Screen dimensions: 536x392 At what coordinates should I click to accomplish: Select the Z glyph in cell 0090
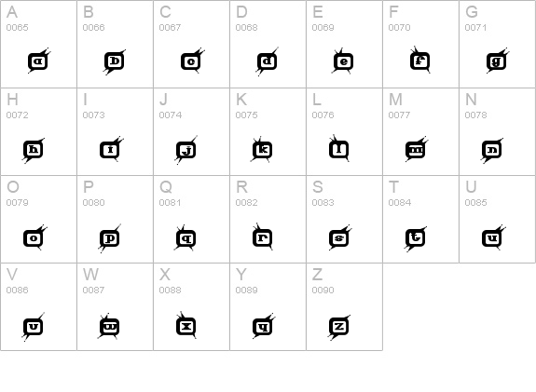(x=338, y=327)
